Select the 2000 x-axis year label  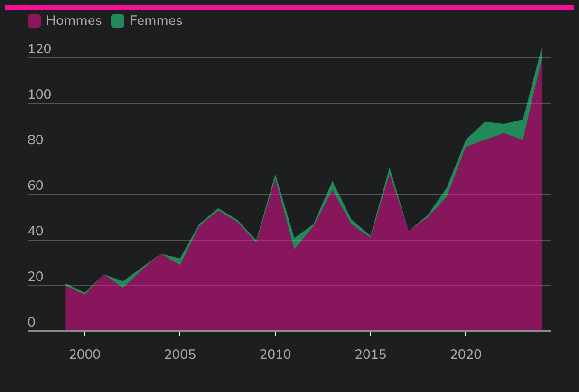pos(85,355)
